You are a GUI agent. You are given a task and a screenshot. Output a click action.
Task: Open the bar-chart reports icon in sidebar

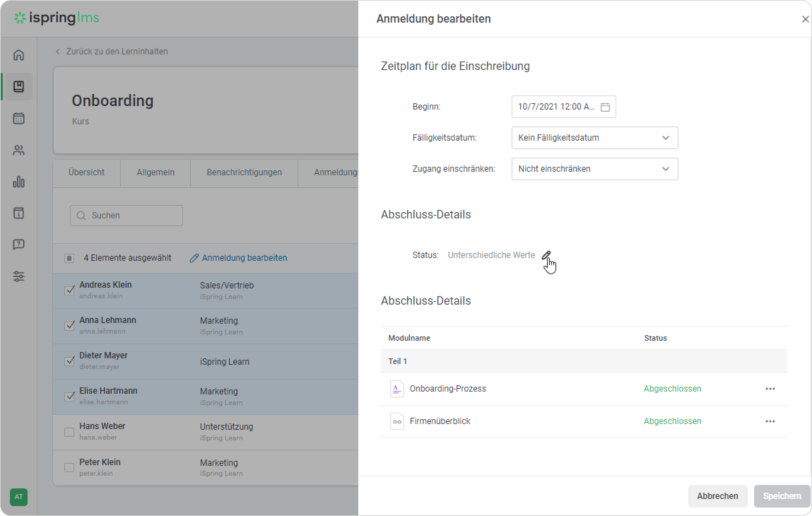(19, 182)
